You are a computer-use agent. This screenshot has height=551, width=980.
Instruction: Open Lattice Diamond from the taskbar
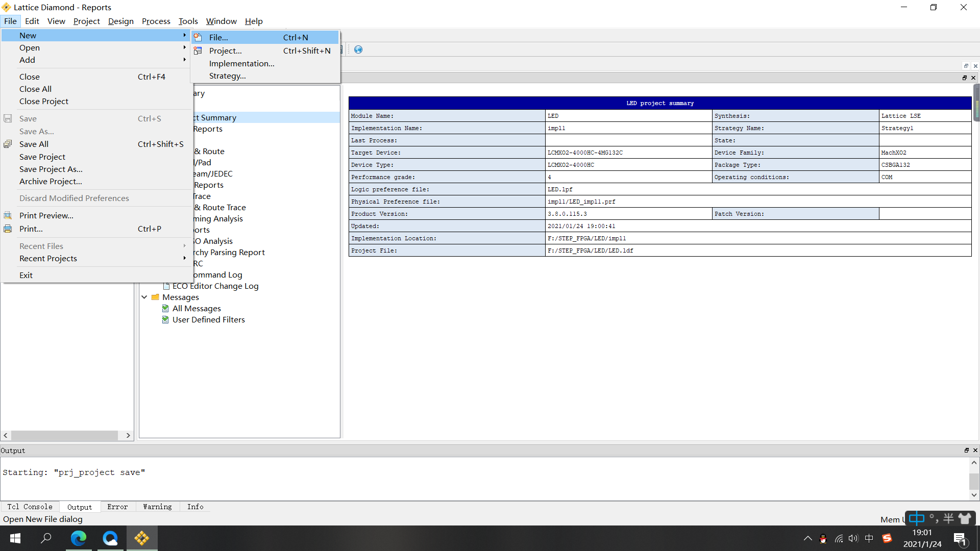(x=142, y=538)
